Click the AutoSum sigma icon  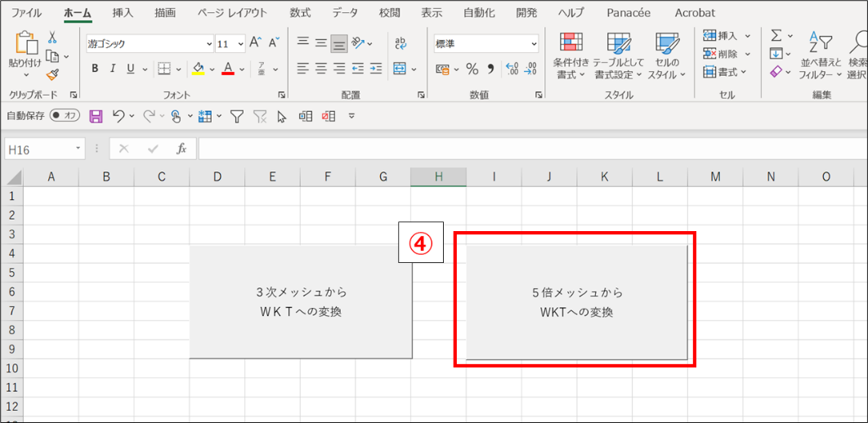pyautogui.click(x=776, y=36)
